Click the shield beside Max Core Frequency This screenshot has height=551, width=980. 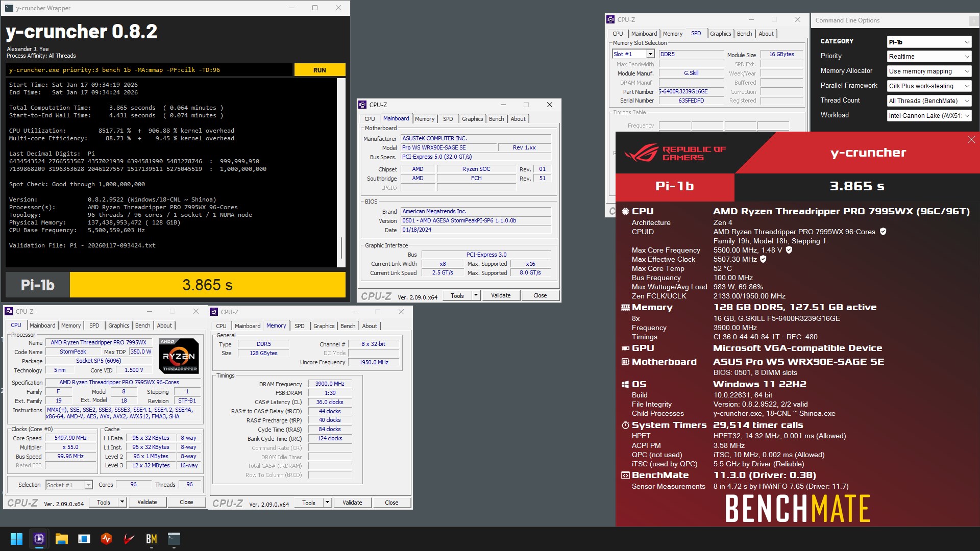click(789, 250)
